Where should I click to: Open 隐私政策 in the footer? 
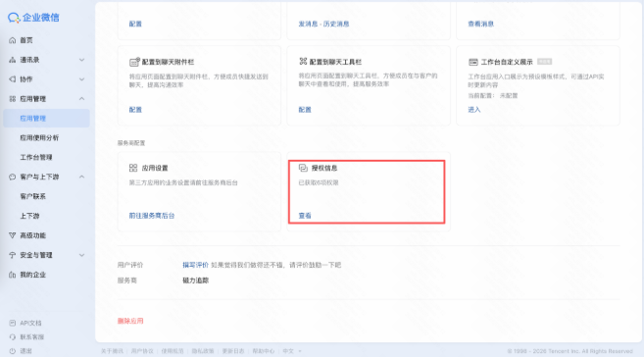pos(203,351)
